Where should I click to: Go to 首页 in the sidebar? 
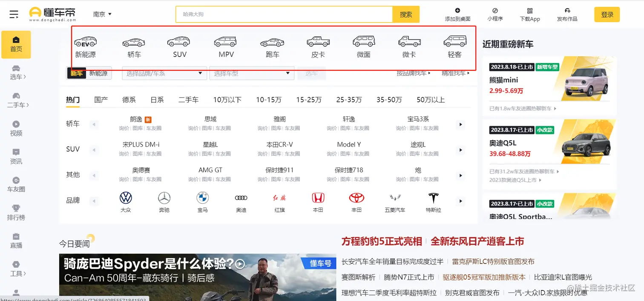tap(16, 44)
